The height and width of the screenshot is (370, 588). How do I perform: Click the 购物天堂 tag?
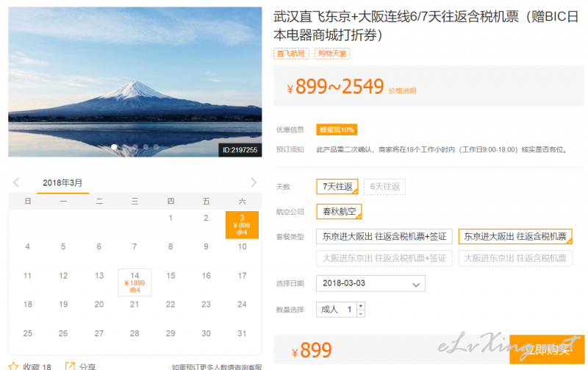(x=332, y=54)
